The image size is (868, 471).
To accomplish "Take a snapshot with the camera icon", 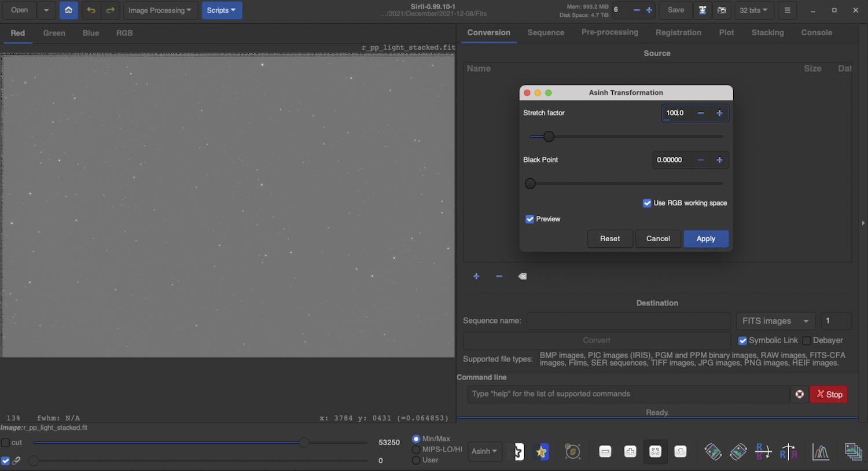I will [x=722, y=10].
